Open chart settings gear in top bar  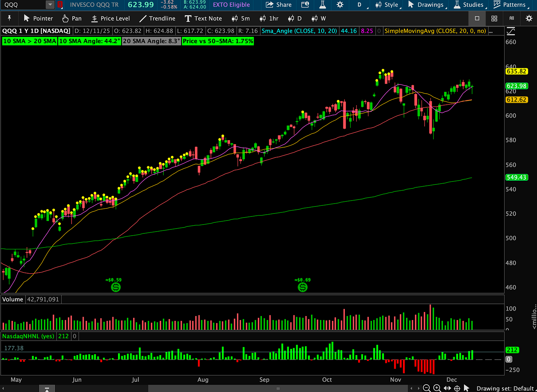click(340, 5)
